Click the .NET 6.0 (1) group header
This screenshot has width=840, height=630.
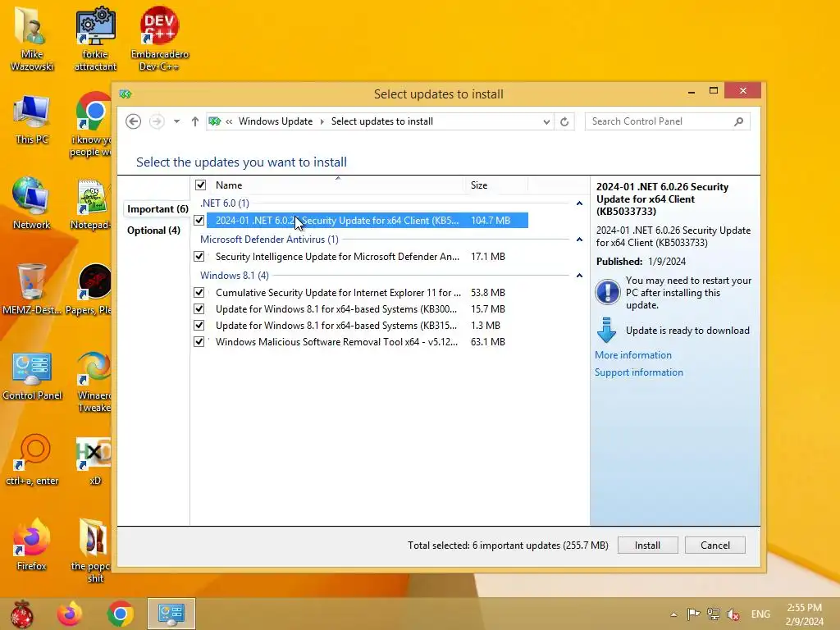tap(225, 203)
